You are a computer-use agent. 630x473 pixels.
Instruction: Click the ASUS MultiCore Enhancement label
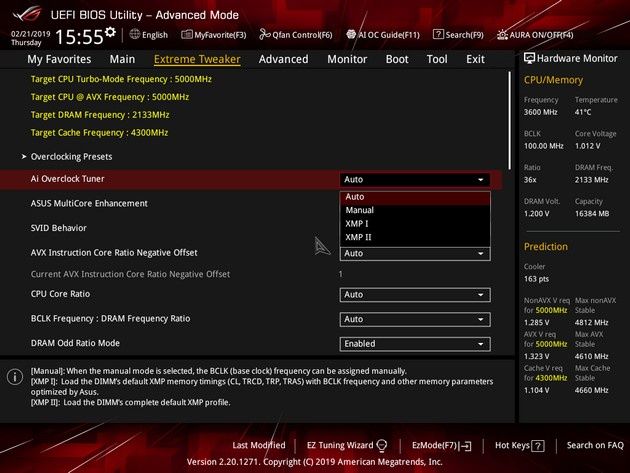pos(89,203)
